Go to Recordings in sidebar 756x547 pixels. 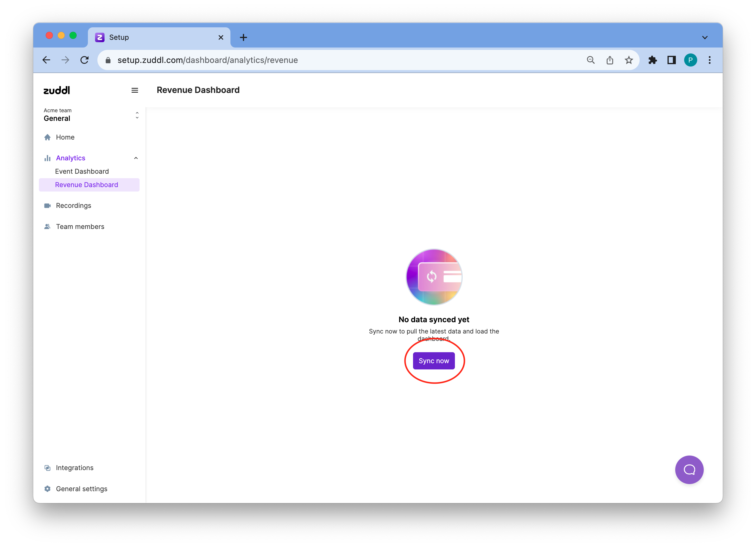point(73,205)
